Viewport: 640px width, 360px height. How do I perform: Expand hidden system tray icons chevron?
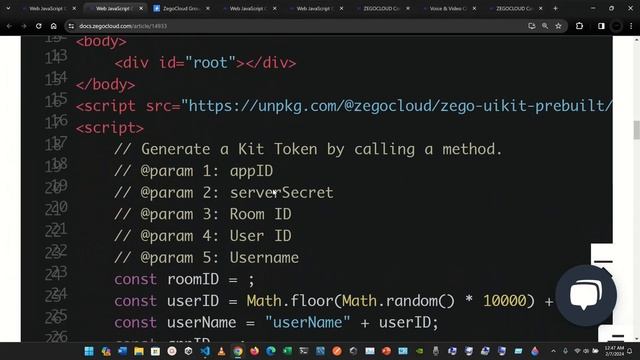click(553, 351)
